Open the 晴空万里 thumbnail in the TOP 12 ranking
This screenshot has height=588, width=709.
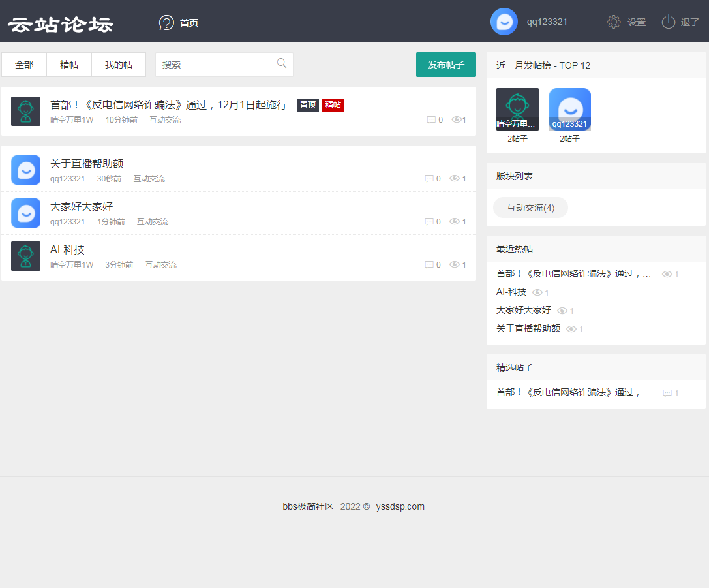tap(517, 109)
